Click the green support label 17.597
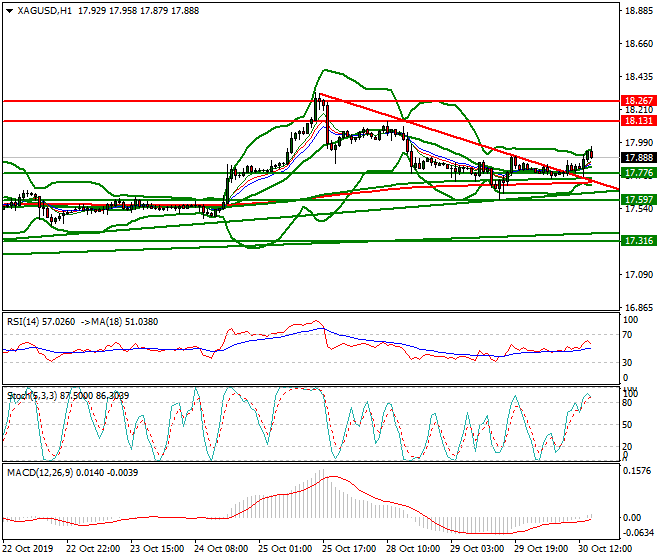660x560 pixels. coord(639,200)
